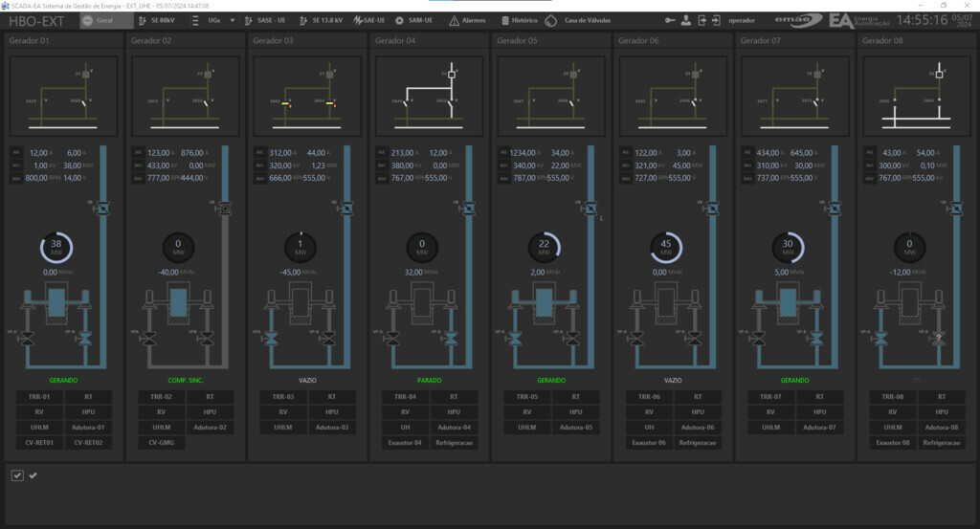
Task: Click the key icon in top toolbar
Action: click(671, 20)
